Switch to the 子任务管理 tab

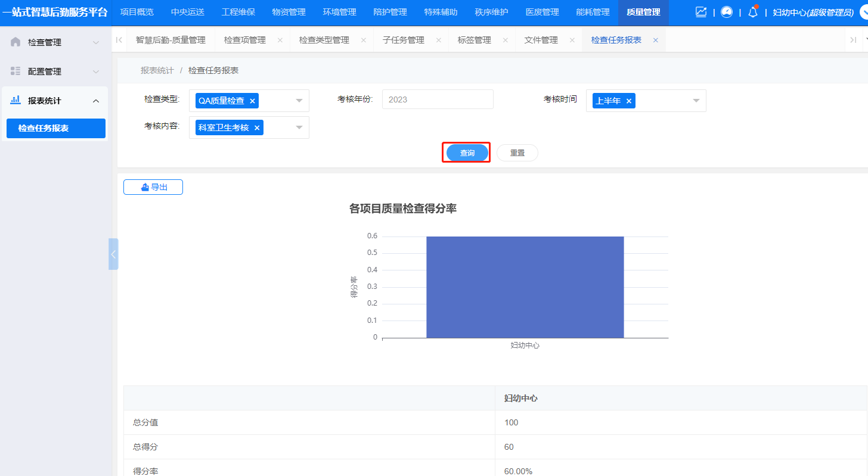click(404, 41)
